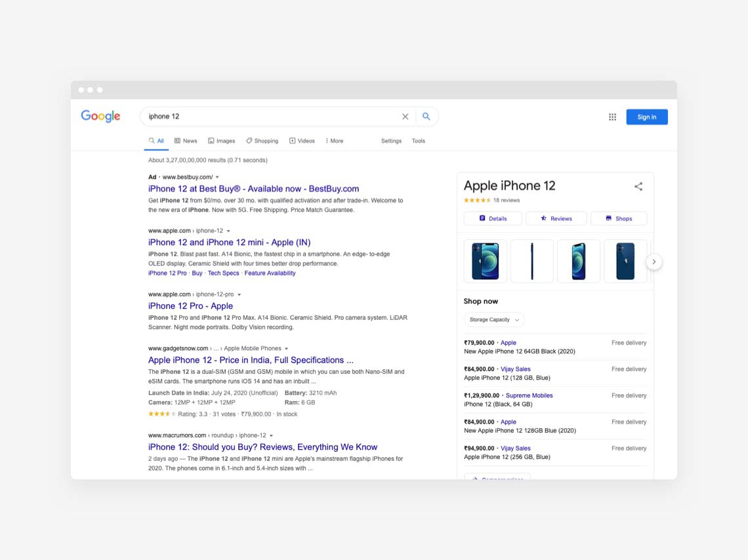
Task: Click next arrow in iPhone image carousel
Action: (x=654, y=262)
